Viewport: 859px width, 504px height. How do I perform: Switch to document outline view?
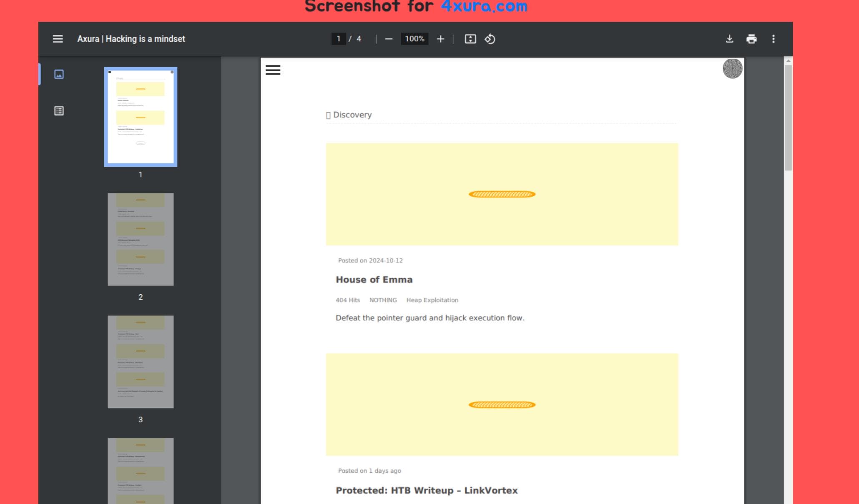pos(59,111)
